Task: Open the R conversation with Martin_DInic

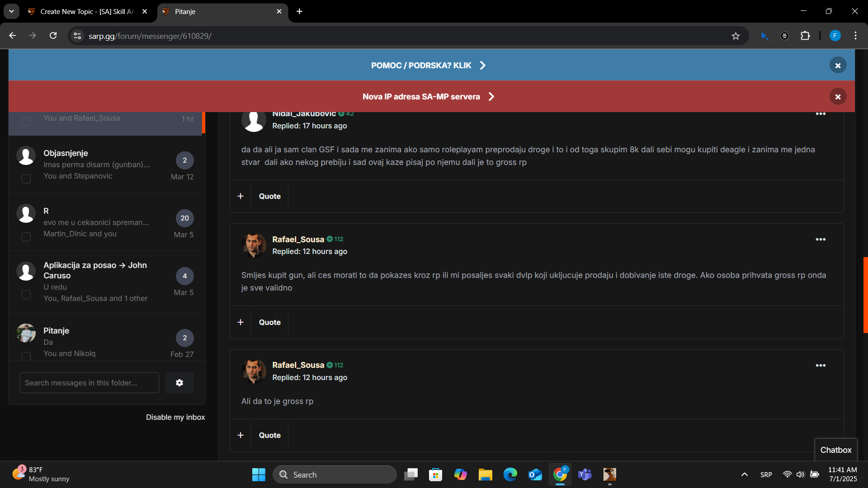Action: (46, 211)
